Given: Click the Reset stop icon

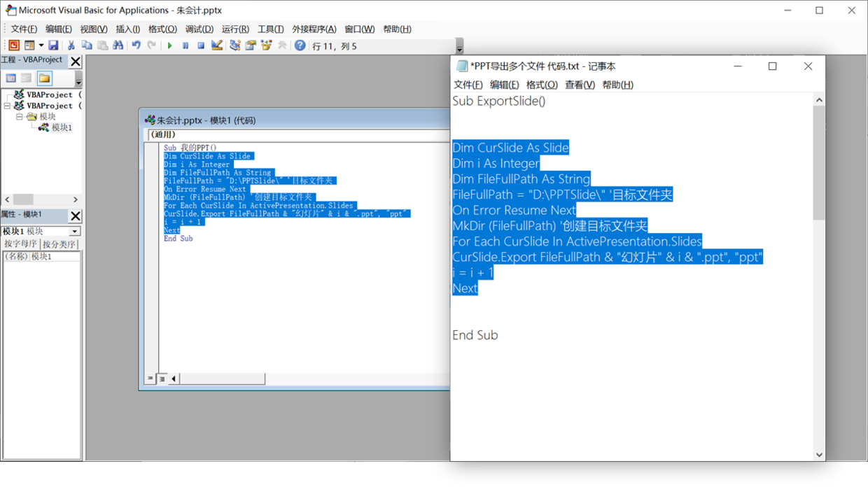Looking at the screenshot, I should point(201,45).
